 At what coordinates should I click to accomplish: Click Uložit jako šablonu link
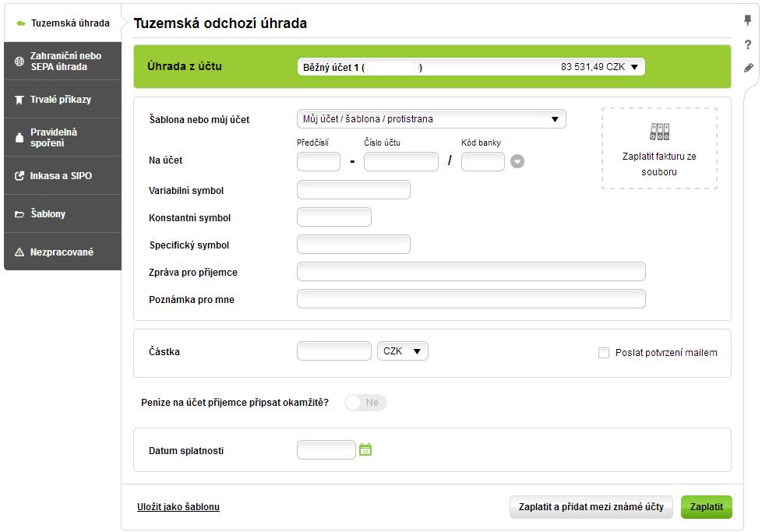[x=178, y=507]
